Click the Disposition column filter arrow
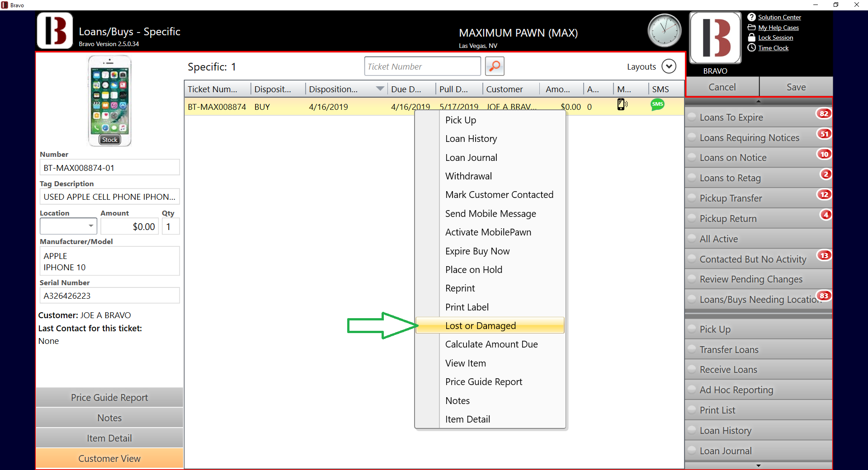Image resolution: width=868 pixels, height=470 pixels. click(x=380, y=89)
